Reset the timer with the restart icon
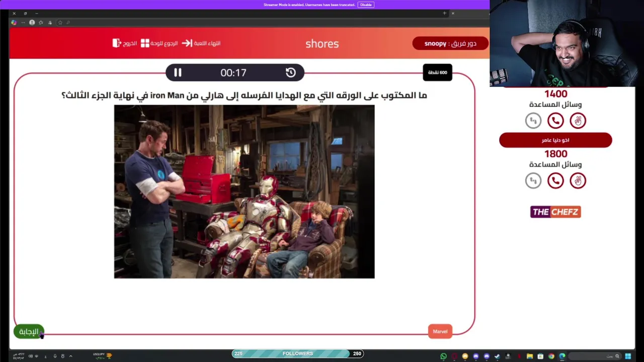This screenshot has width=644, height=362. pos(290,72)
